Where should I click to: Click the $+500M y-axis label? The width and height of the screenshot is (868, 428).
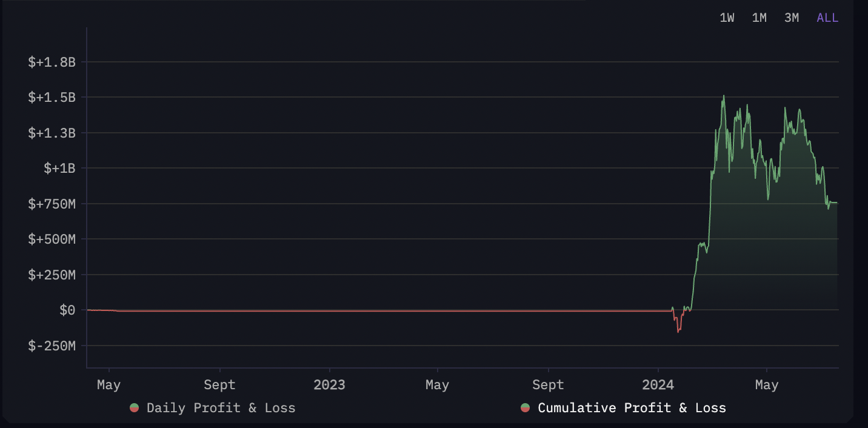[52, 239]
